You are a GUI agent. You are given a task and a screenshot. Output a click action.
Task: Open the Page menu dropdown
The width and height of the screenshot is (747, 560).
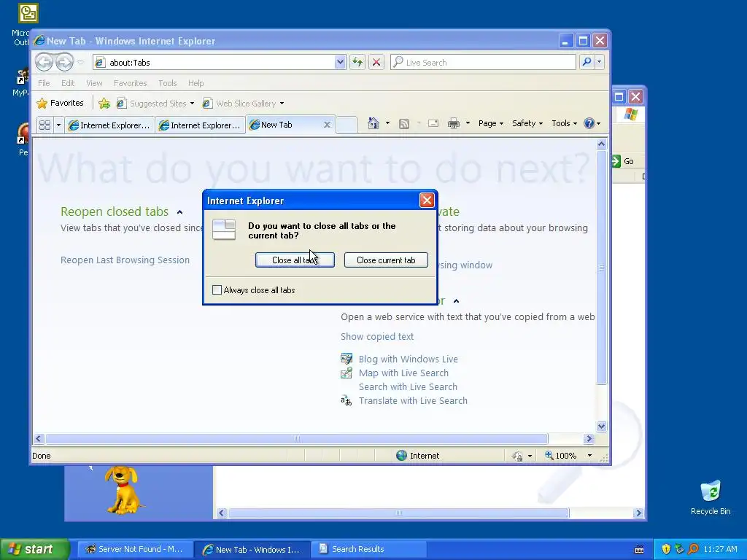491,123
